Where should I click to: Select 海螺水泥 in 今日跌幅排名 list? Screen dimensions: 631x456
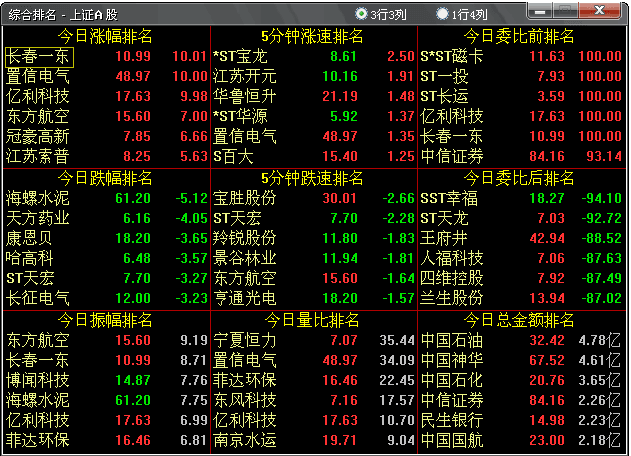coord(107,198)
